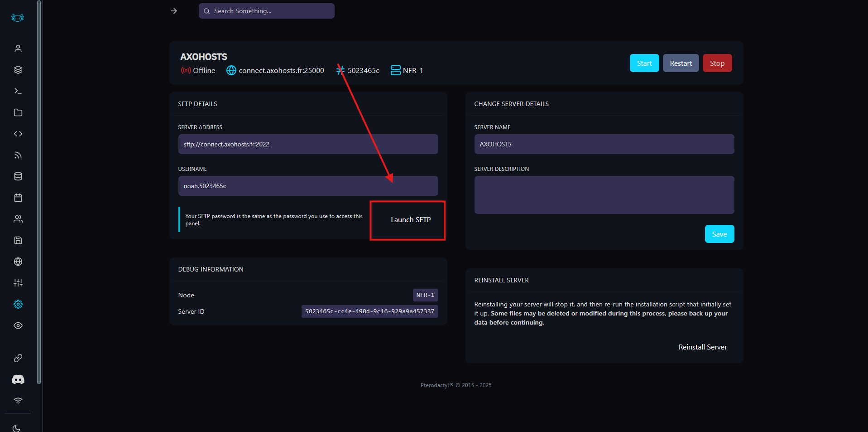The width and height of the screenshot is (868, 432).
Task: Click the Reinstall Server button
Action: 702,347
